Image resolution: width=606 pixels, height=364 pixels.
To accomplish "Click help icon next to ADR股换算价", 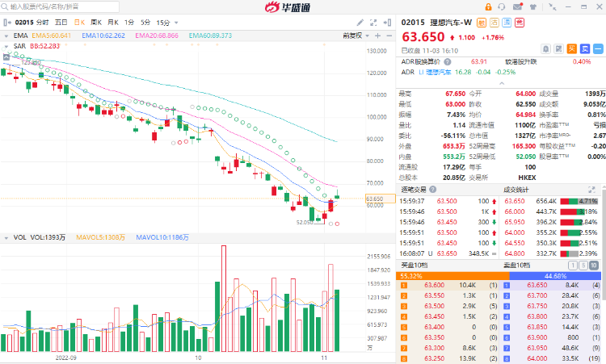I will (447, 62).
